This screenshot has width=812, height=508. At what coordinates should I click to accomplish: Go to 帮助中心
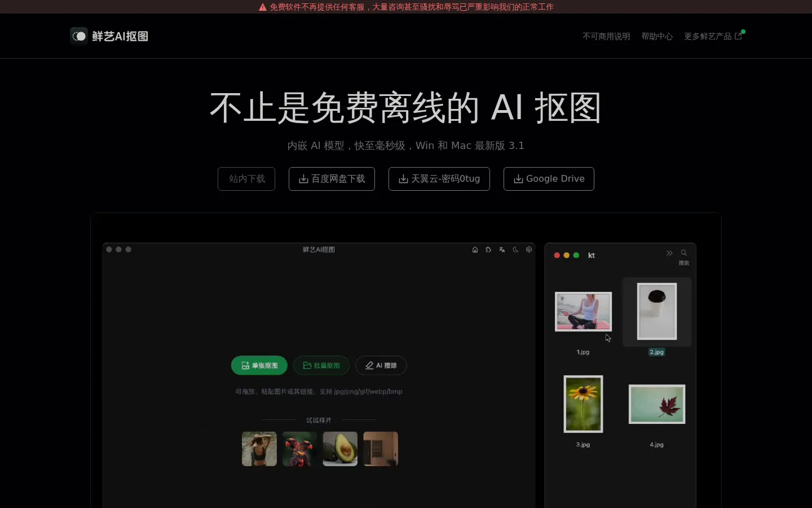point(657,36)
